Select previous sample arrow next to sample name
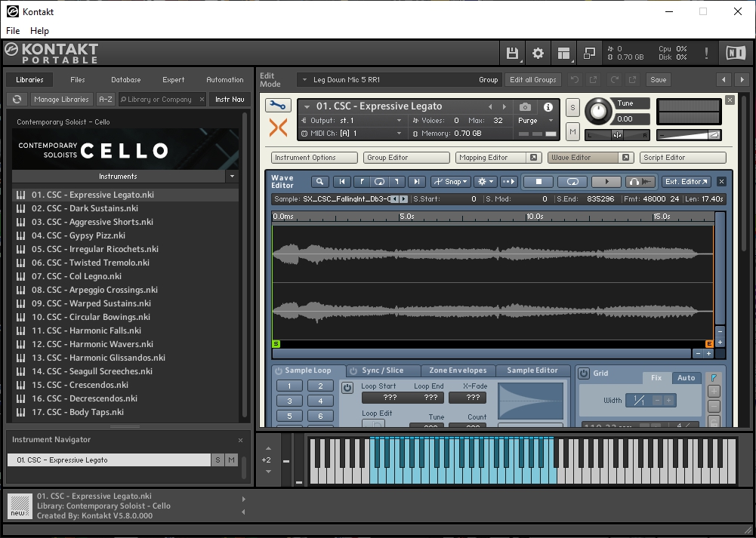 click(x=395, y=199)
